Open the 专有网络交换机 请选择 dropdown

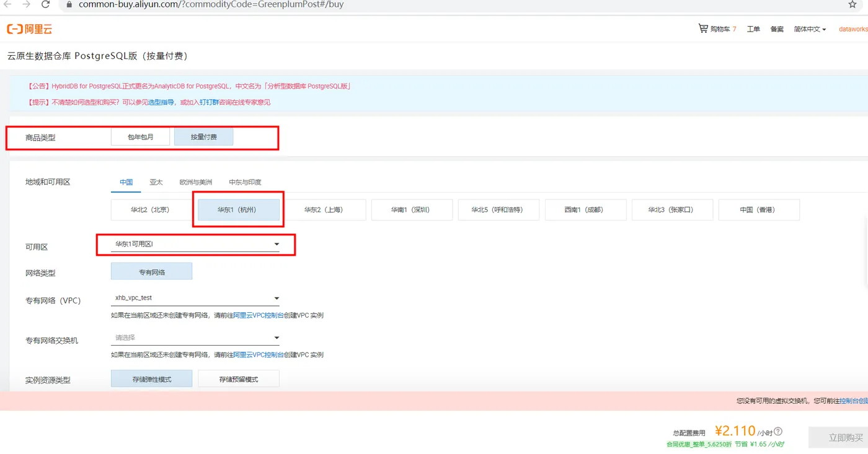click(x=195, y=338)
